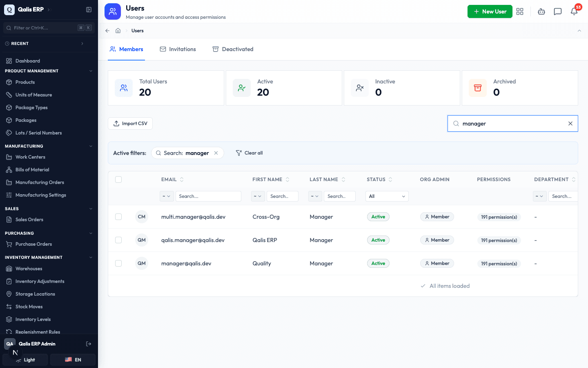Collapse the Manufacturing sidebar section

click(x=91, y=146)
